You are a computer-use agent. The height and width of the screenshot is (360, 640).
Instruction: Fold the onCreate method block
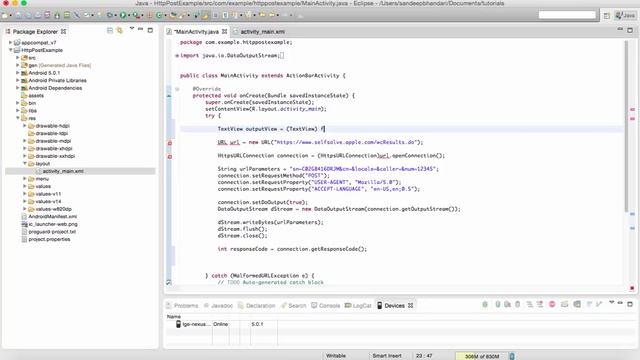click(177, 89)
